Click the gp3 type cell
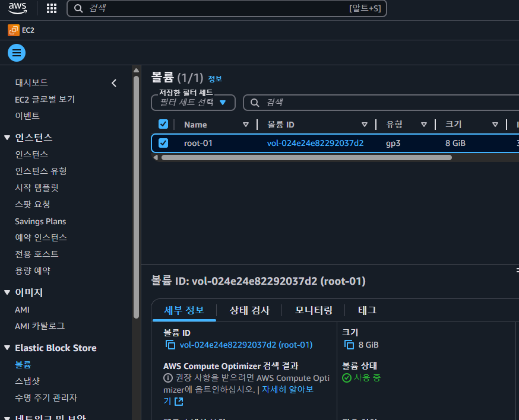The height and width of the screenshot is (420, 519). 393,143
